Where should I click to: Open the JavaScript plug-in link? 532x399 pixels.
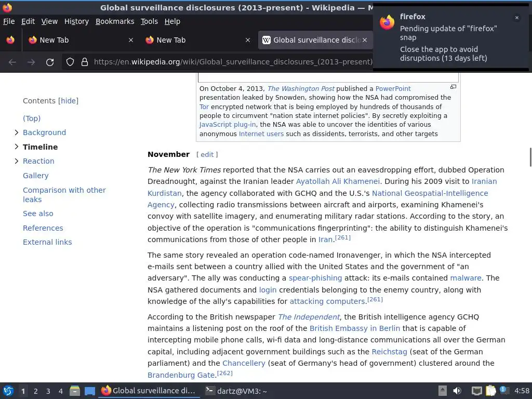[x=228, y=125]
